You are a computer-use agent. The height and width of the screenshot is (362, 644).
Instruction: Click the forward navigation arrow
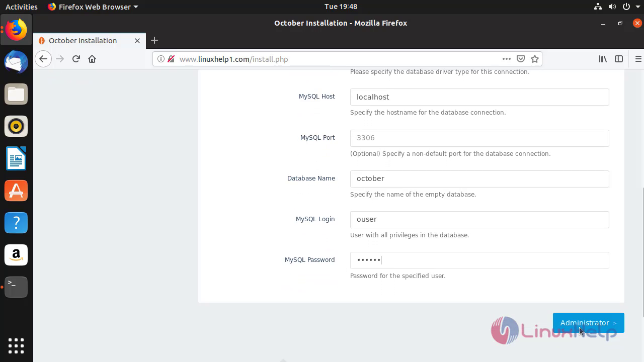pos(60,59)
